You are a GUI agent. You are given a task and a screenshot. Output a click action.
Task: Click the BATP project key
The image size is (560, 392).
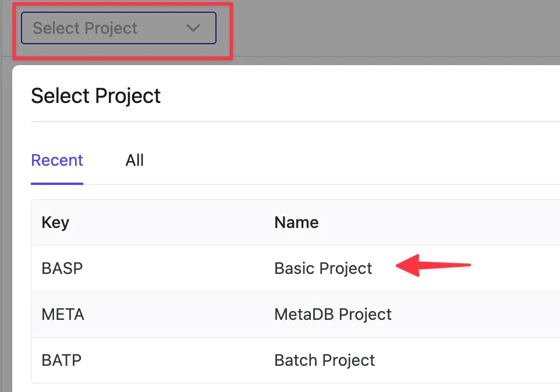(62, 361)
